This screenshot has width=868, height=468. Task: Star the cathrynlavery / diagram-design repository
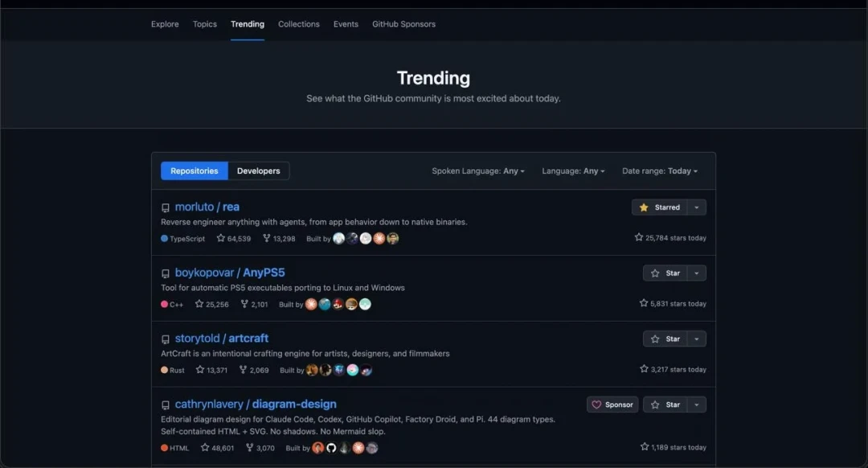(665, 404)
